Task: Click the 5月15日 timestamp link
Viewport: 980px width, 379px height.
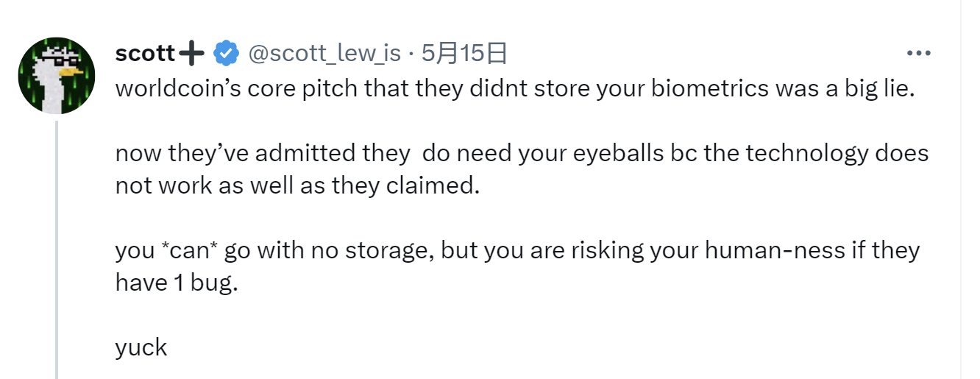Action: pos(464,53)
